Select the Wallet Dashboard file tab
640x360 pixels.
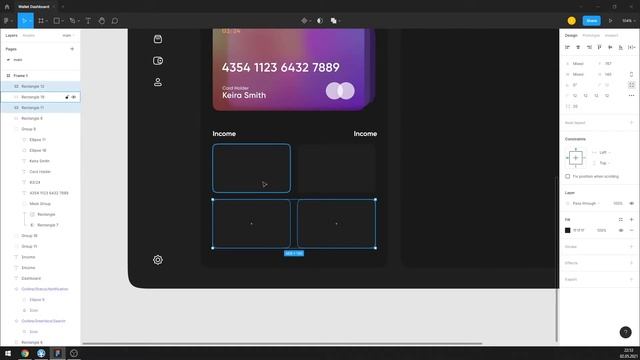(x=33, y=7)
